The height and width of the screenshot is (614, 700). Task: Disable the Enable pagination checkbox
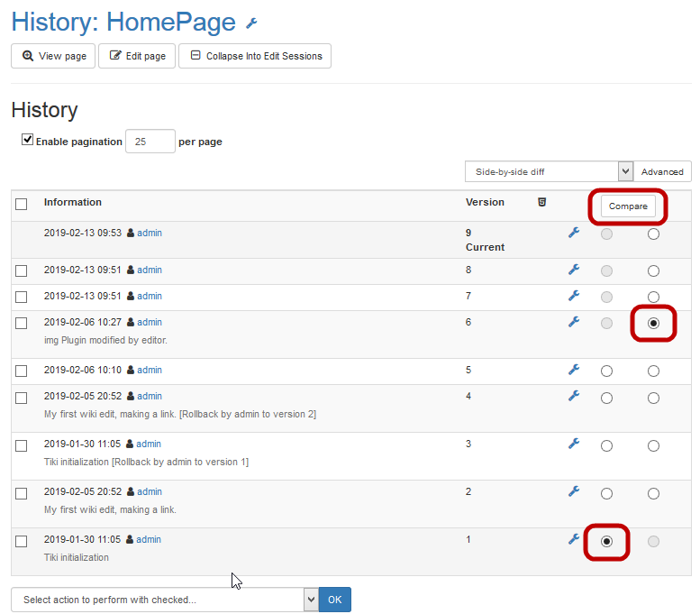(x=28, y=140)
